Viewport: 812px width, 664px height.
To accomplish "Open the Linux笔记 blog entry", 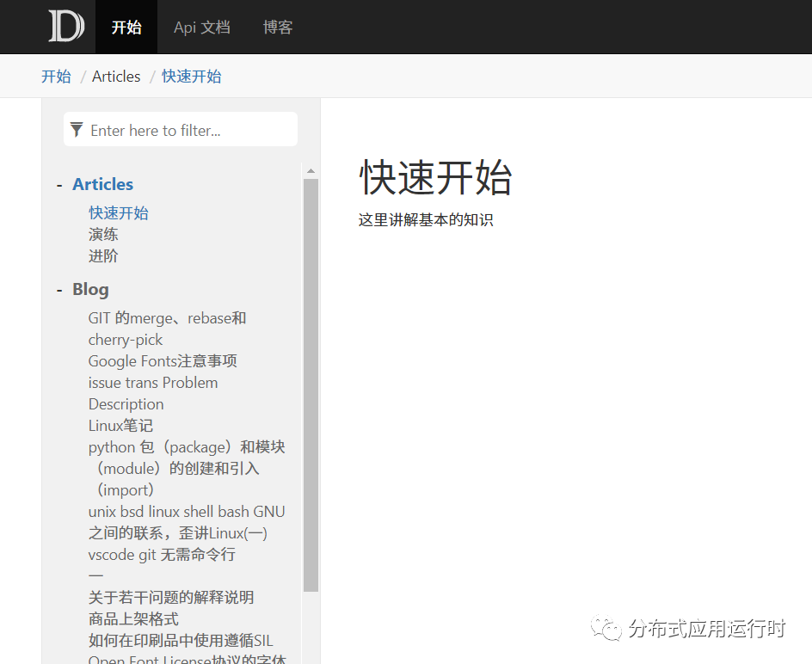I will (120, 425).
